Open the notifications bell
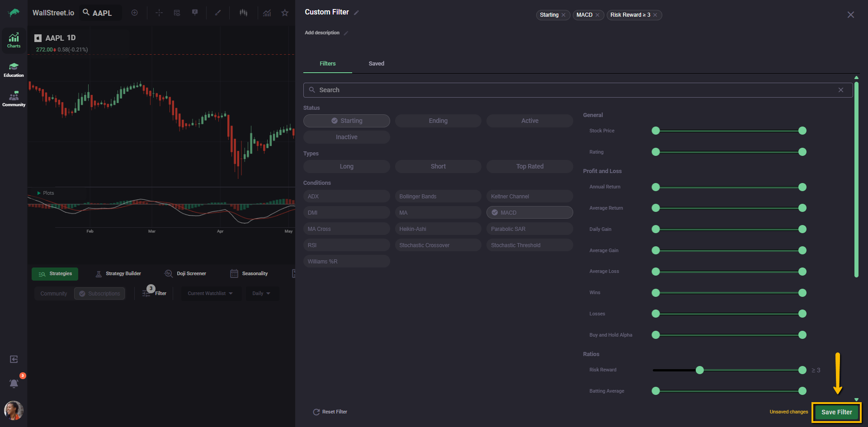This screenshot has width=868, height=427. tap(14, 383)
